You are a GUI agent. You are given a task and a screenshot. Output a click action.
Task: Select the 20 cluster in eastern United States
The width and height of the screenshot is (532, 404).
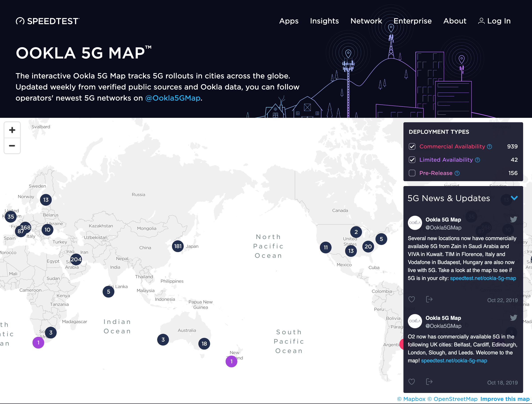pyautogui.click(x=368, y=246)
